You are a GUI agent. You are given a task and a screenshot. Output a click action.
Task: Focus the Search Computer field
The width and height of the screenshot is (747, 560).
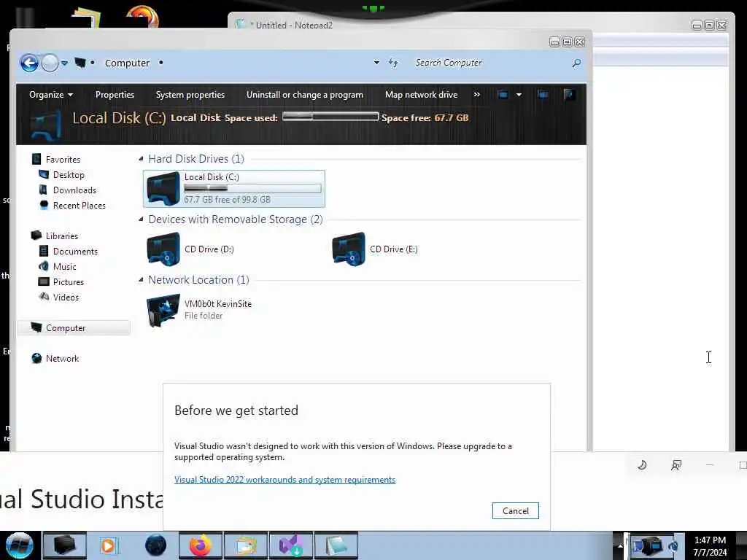pyautogui.click(x=491, y=63)
